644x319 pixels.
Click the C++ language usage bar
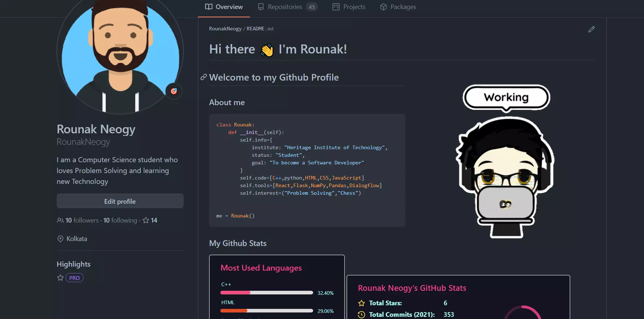267,293
